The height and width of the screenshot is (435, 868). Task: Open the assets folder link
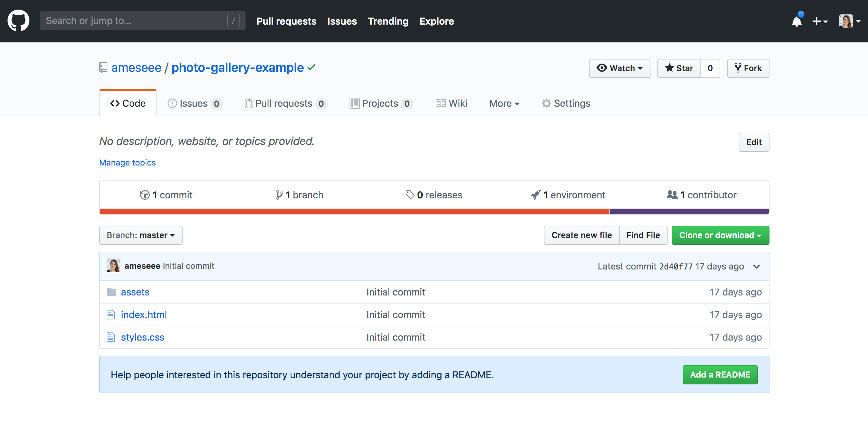click(135, 291)
